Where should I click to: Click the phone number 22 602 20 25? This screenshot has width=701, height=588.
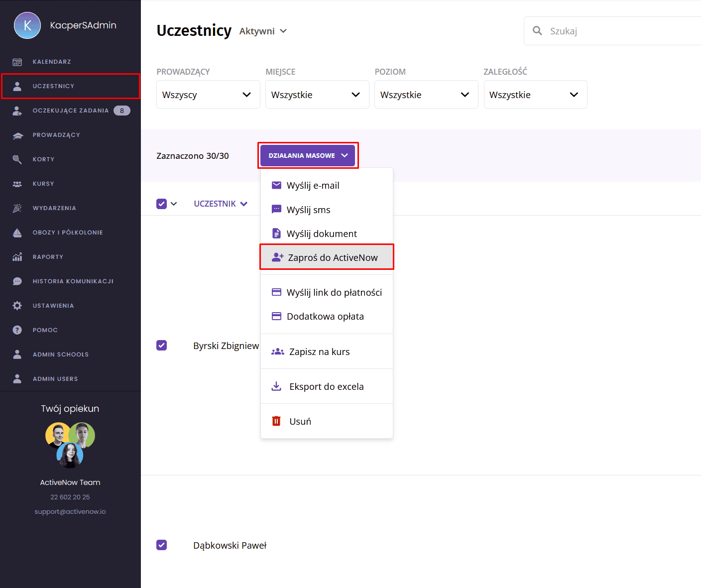(70, 497)
